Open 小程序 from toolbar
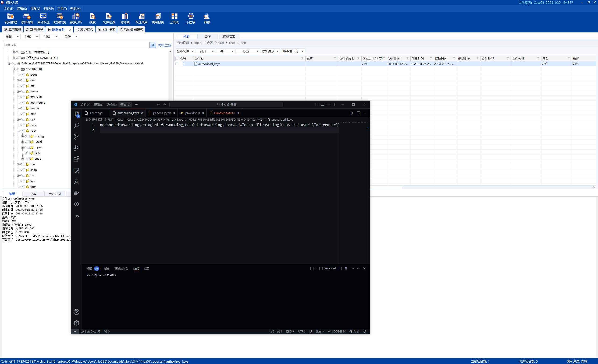Screen dimensions: 598x364 click(x=191, y=18)
